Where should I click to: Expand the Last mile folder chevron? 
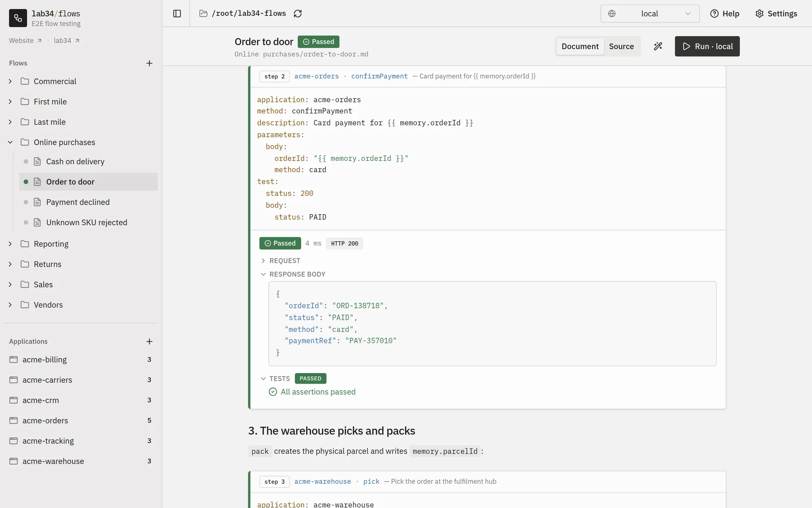pyautogui.click(x=10, y=122)
